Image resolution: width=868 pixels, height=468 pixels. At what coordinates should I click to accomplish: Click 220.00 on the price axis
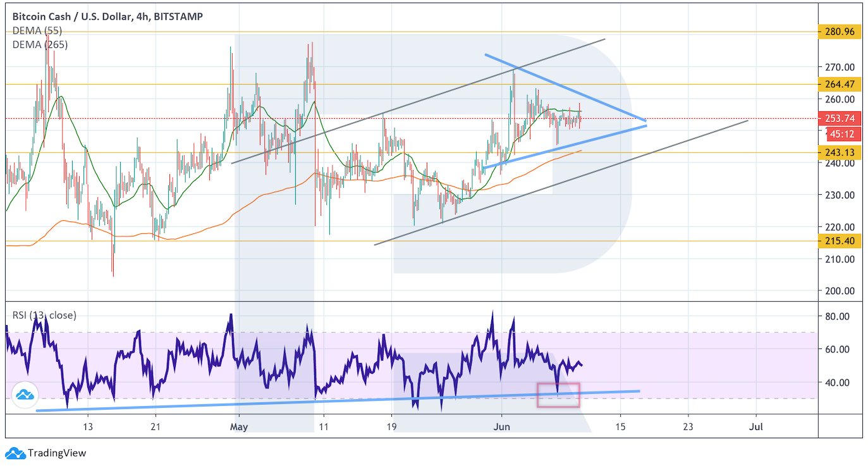pyautogui.click(x=841, y=227)
